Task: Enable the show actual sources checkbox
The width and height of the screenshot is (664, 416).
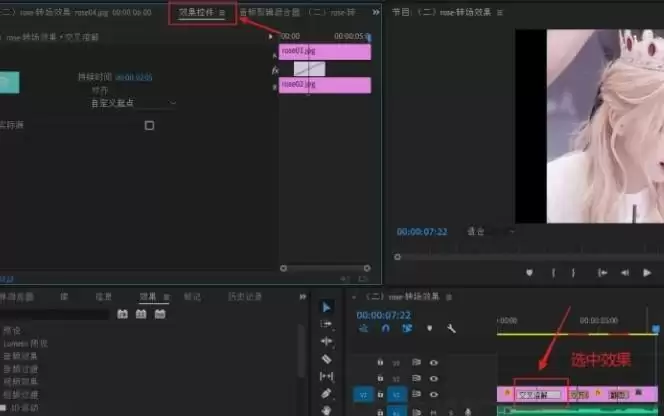Action: coord(149,125)
